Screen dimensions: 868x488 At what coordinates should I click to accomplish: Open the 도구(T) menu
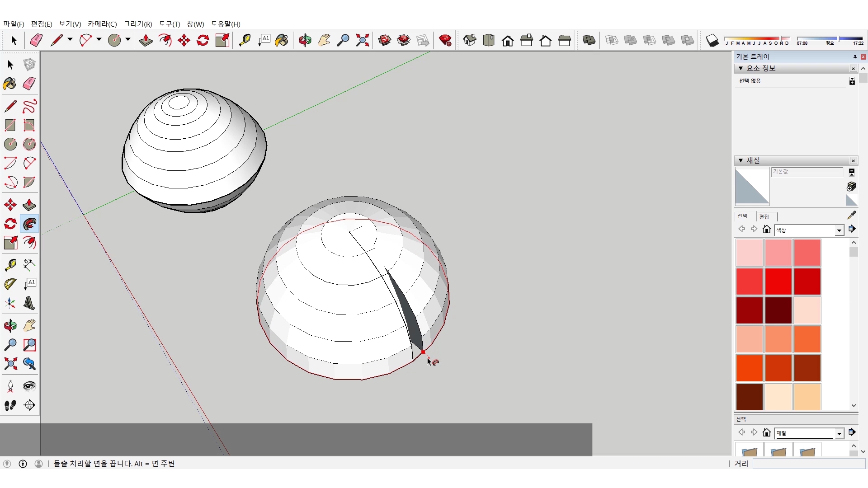click(x=169, y=24)
